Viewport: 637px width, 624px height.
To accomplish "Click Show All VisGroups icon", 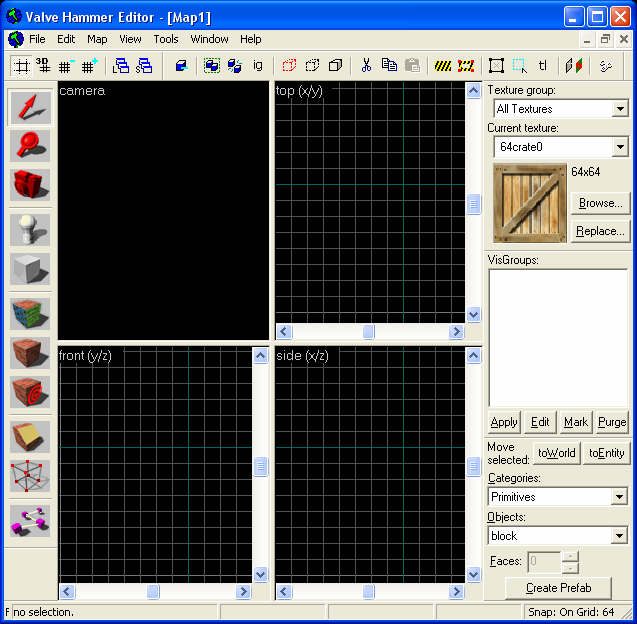I will (335, 66).
